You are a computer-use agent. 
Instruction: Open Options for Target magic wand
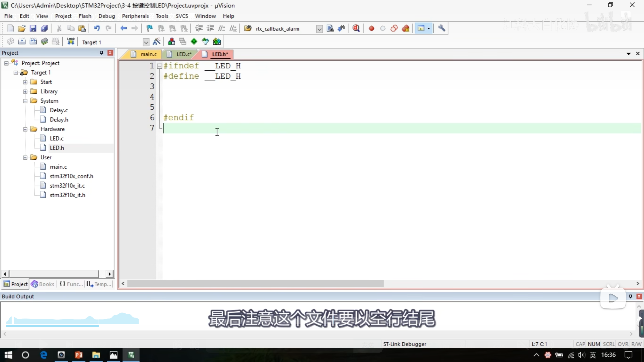pos(156,42)
